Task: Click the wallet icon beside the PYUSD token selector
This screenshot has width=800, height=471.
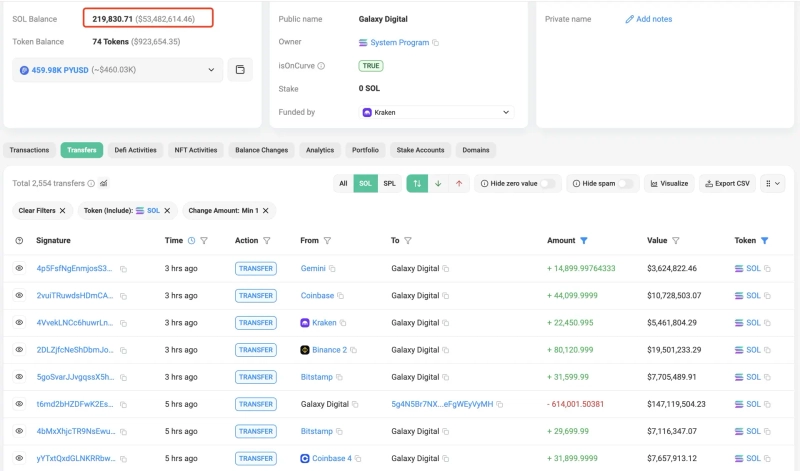Action: click(x=240, y=70)
